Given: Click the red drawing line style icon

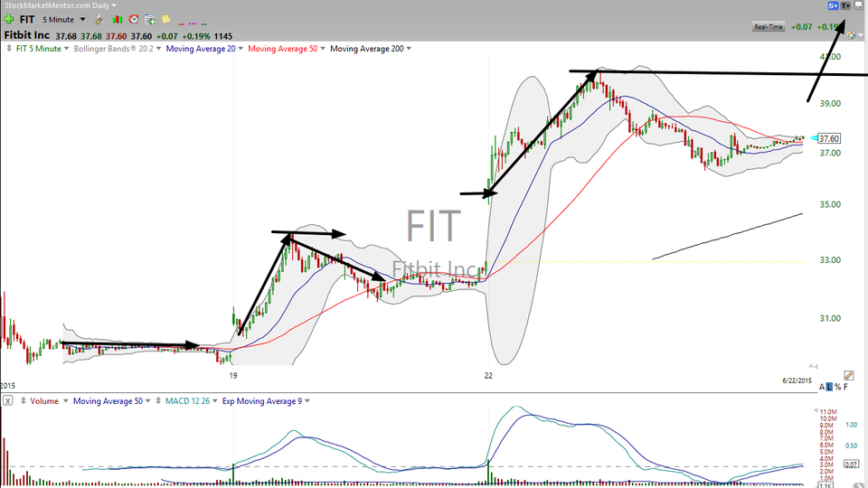Looking at the screenshot, I should (181, 23).
